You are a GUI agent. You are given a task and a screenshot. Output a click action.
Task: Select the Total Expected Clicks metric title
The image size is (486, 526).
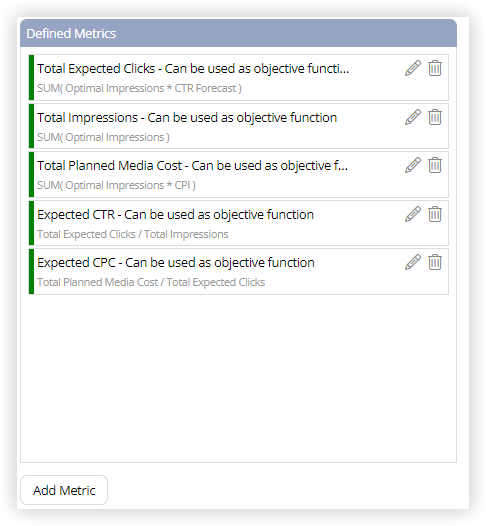pos(193,68)
